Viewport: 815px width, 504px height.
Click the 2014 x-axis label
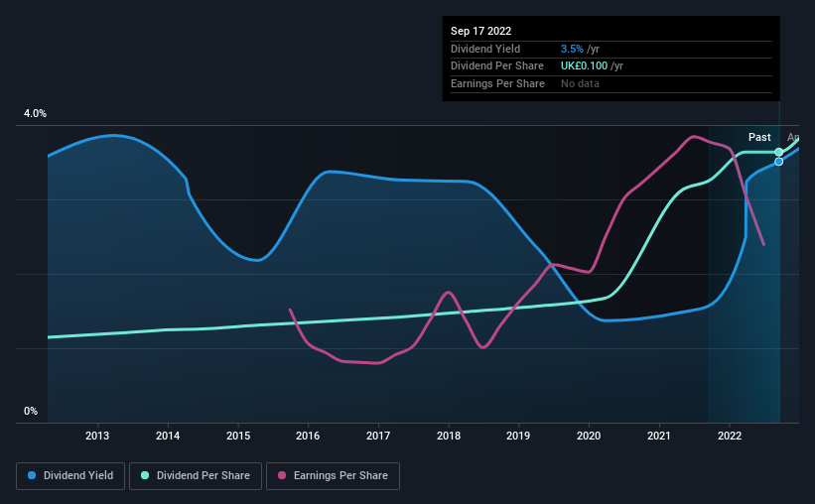[x=168, y=436]
